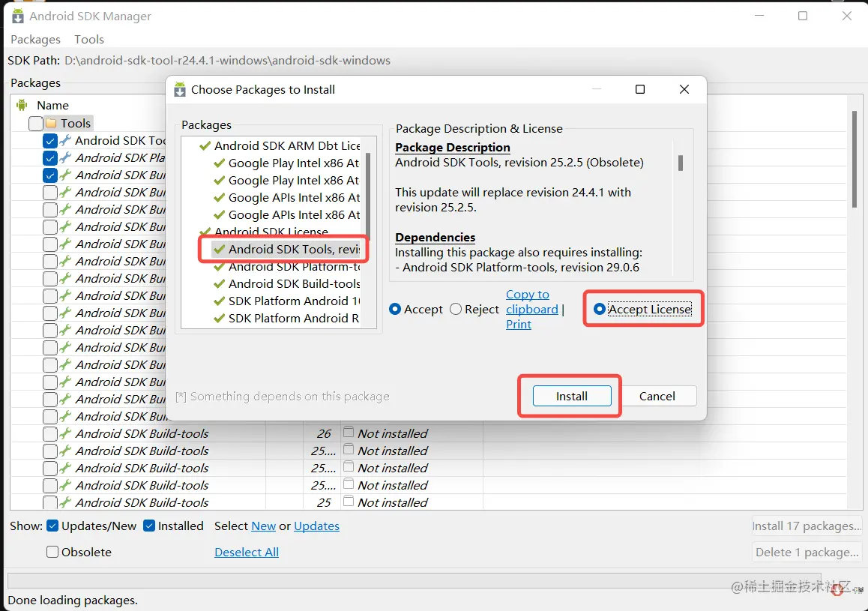Screen dimensions: 868x611
Task: Click the New link beside Select
Action: [264, 526]
